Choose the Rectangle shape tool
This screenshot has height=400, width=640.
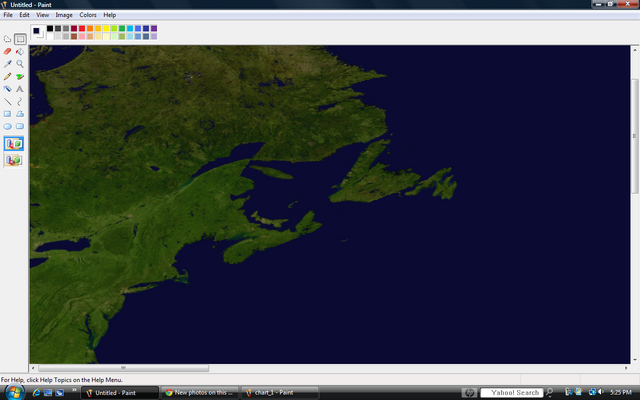pos(7,114)
